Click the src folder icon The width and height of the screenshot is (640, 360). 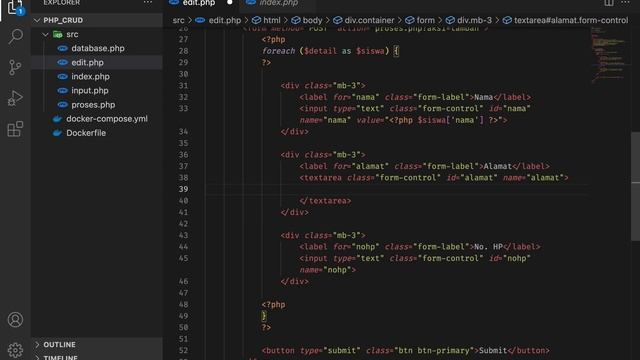click(58, 34)
